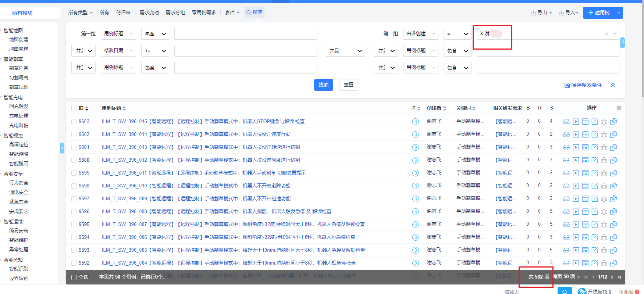Collapse the search form with double chevron

pyautogui.click(x=613, y=85)
